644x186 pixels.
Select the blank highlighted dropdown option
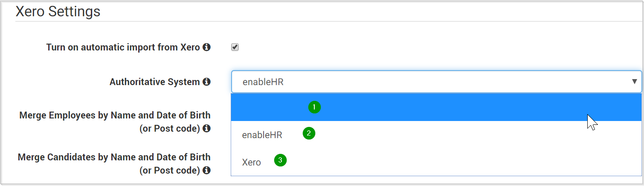click(436, 107)
